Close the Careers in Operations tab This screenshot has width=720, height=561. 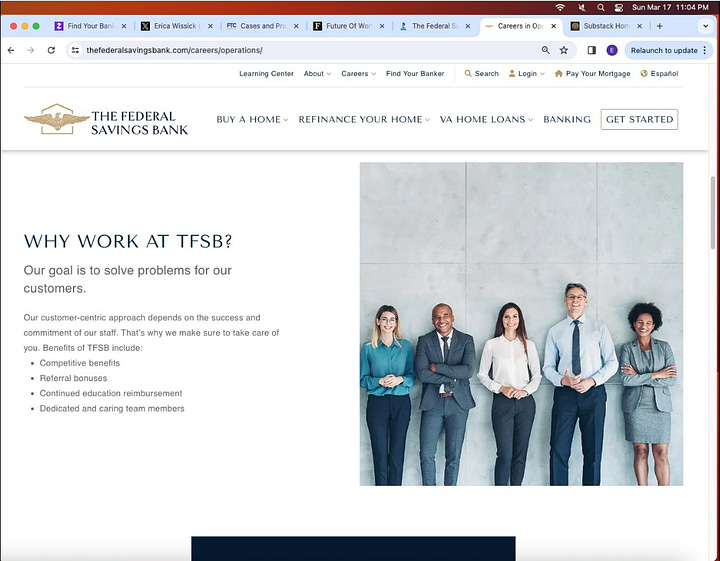click(x=554, y=26)
